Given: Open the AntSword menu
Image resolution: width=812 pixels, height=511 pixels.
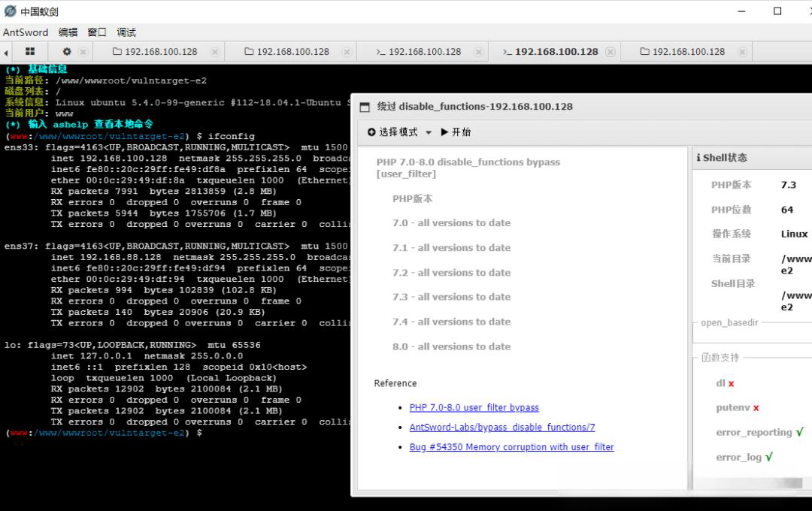Looking at the screenshot, I should pos(26,32).
